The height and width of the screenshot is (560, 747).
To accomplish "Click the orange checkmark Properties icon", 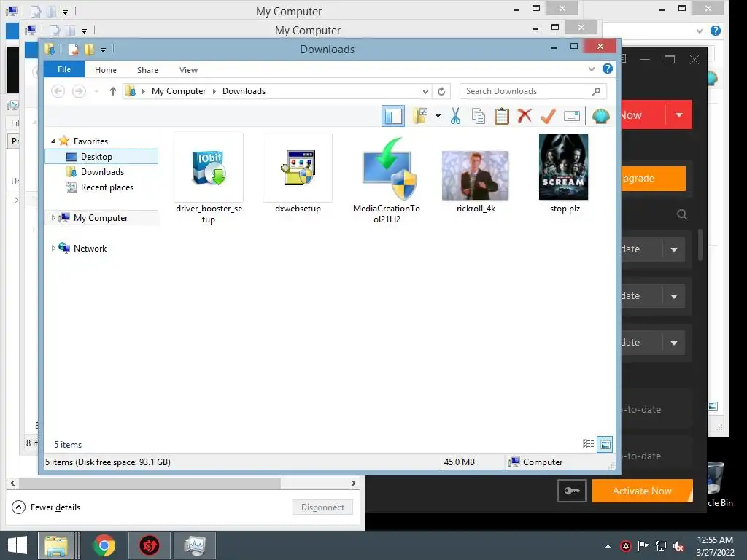I will click(x=549, y=116).
